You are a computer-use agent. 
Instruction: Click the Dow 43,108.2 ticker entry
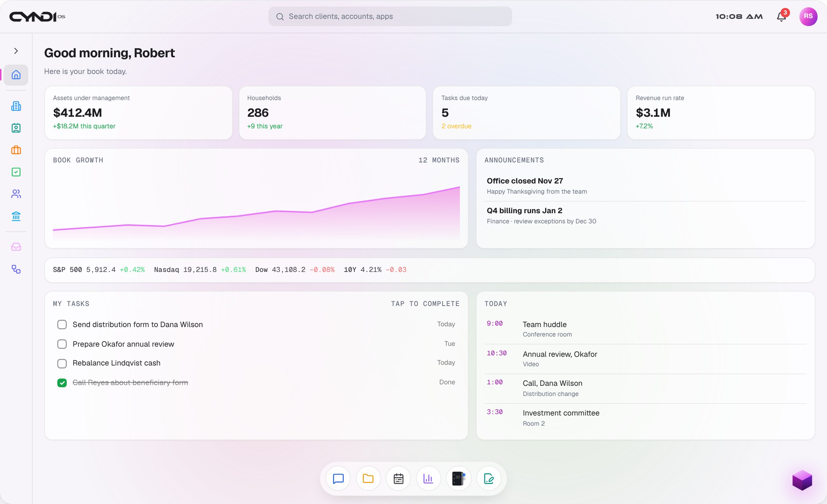[295, 270]
